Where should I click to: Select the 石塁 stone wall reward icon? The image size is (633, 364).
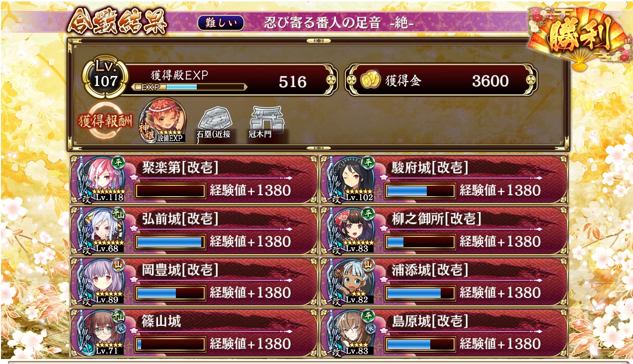(x=215, y=123)
